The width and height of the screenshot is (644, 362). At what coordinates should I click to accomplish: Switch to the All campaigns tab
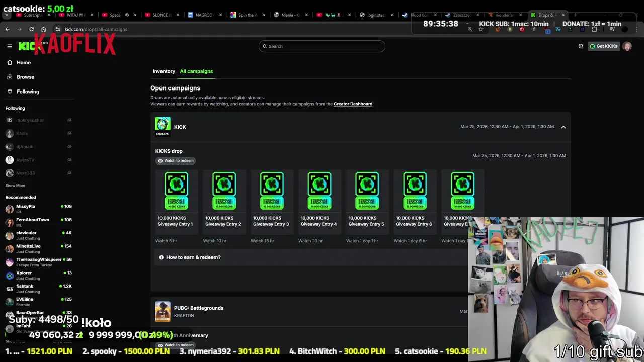[196, 71]
